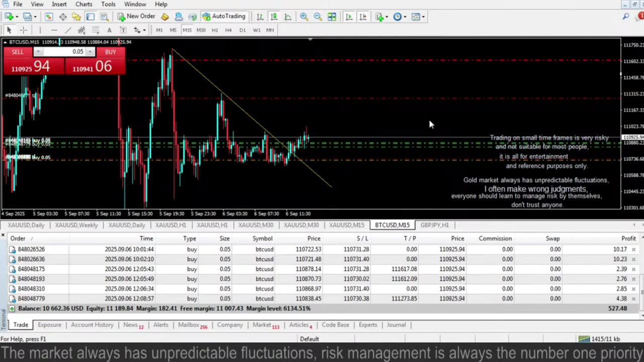Toggle the AutoTrading button
Screen dimensions: 644x362
coord(224,17)
